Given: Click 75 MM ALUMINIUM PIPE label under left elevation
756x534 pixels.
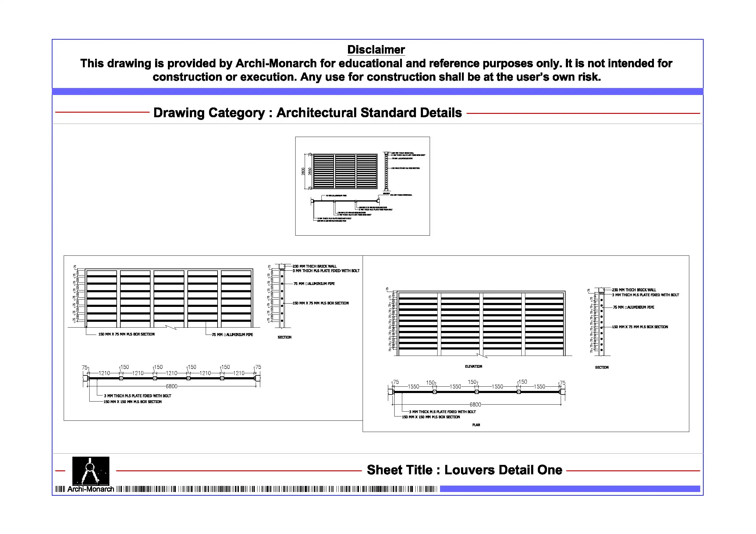Looking at the screenshot, I should [x=232, y=335].
